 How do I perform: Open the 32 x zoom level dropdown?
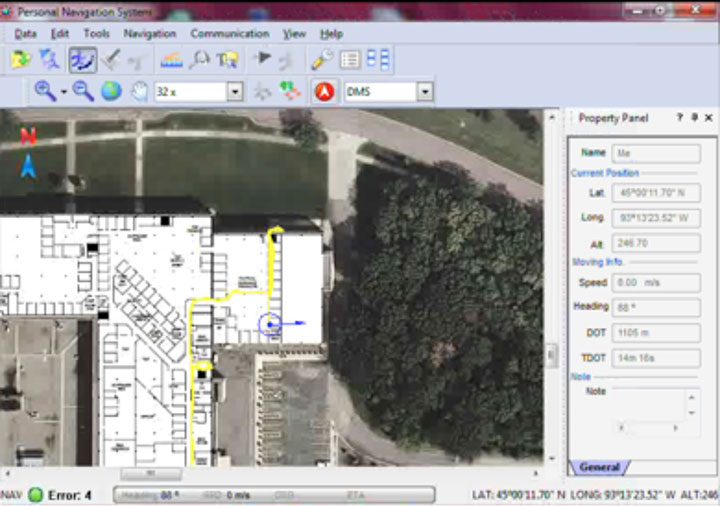[234, 92]
